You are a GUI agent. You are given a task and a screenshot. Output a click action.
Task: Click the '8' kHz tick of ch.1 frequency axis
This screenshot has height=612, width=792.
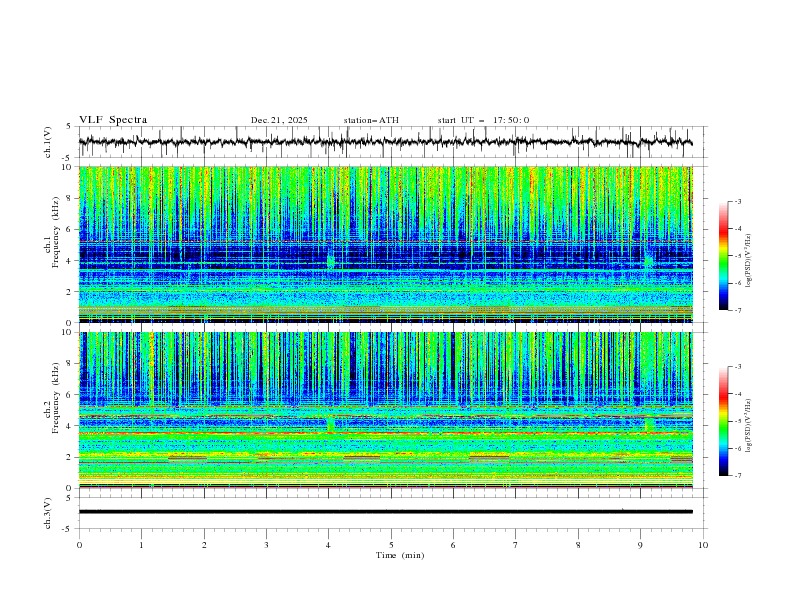[70, 198]
